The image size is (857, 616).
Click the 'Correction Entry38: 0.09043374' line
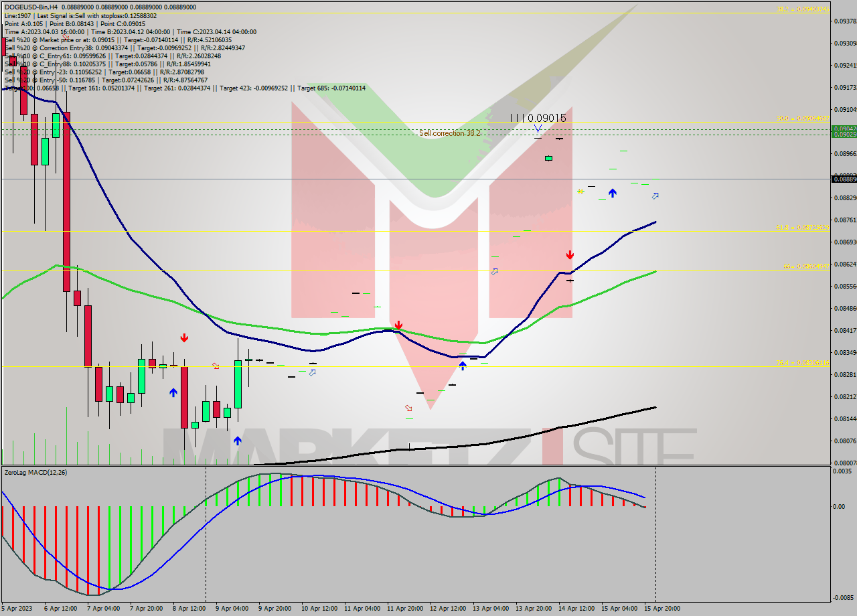[x=125, y=48]
